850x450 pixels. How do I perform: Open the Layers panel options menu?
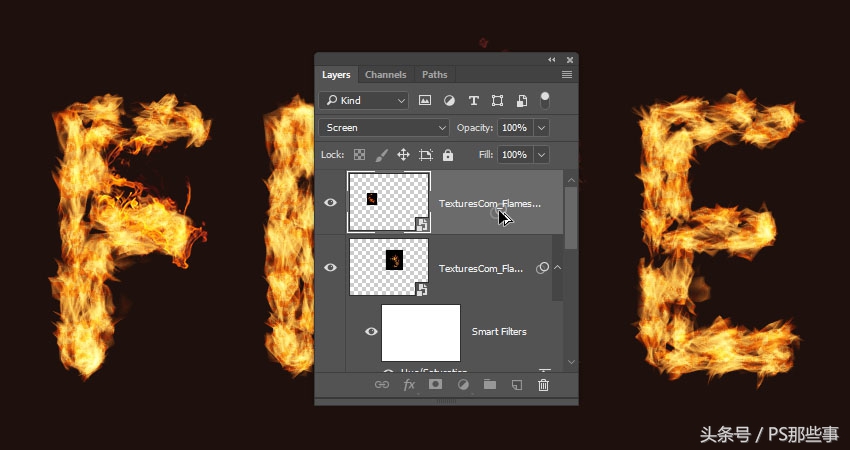pyautogui.click(x=566, y=75)
